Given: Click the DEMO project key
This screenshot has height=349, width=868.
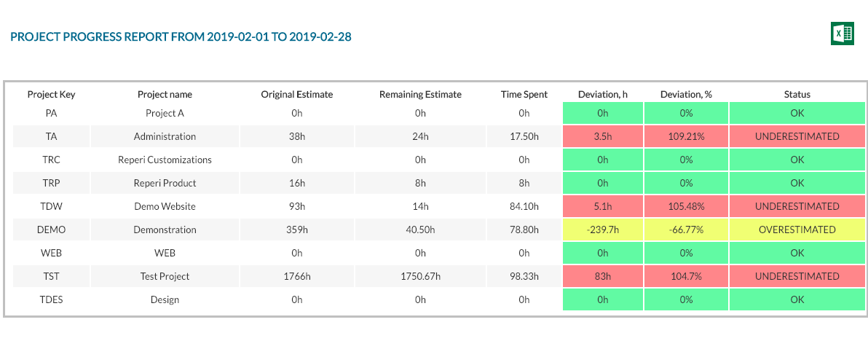Looking at the screenshot, I should point(51,230).
